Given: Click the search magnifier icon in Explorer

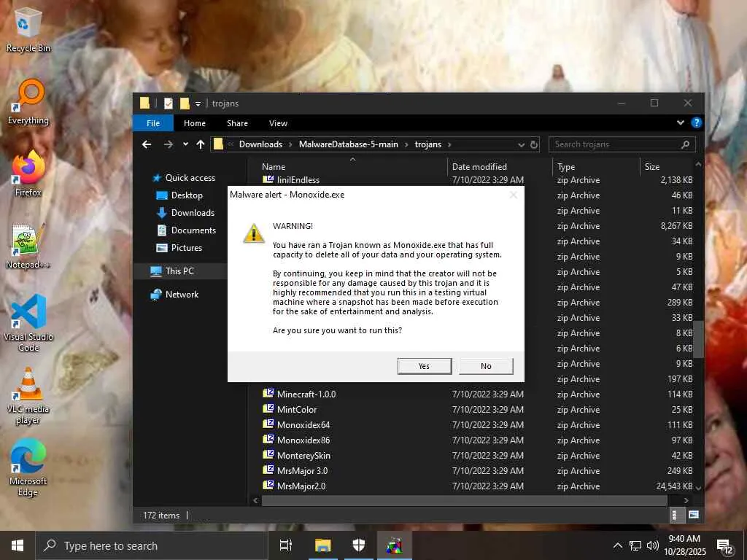Looking at the screenshot, I should point(685,144).
